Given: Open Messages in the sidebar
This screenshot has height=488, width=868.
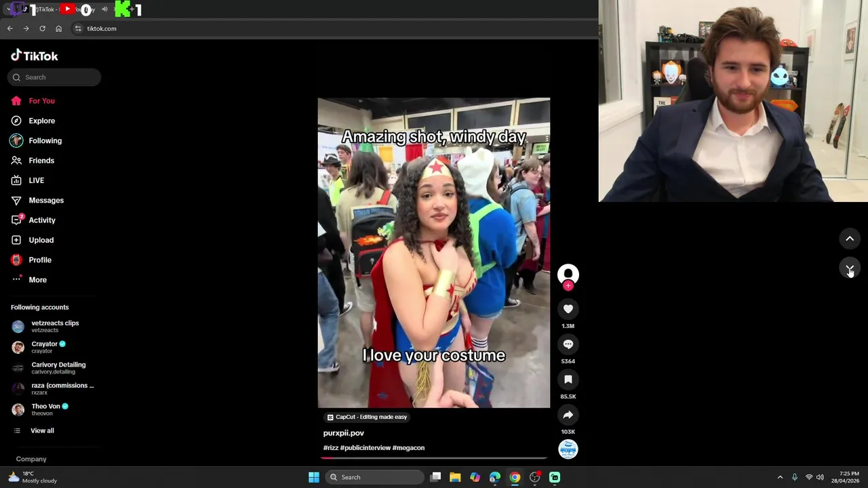Looking at the screenshot, I should point(37,201).
